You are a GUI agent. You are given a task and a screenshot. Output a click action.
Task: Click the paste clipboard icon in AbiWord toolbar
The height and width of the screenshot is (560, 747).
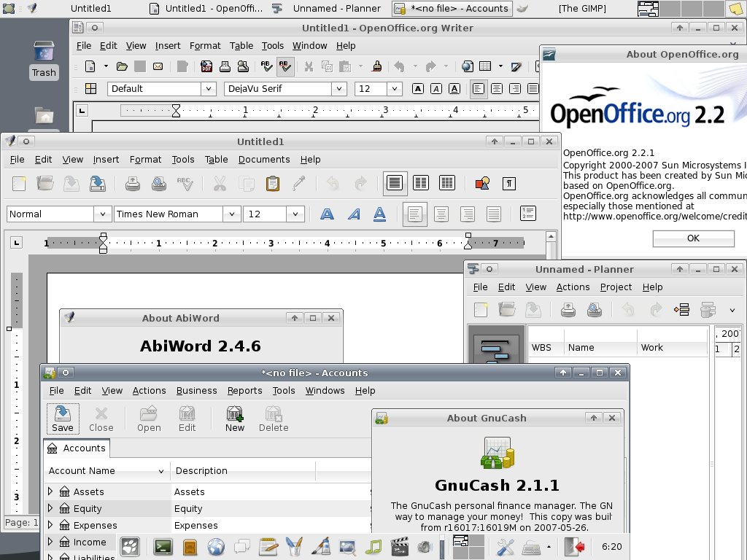point(273,183)
